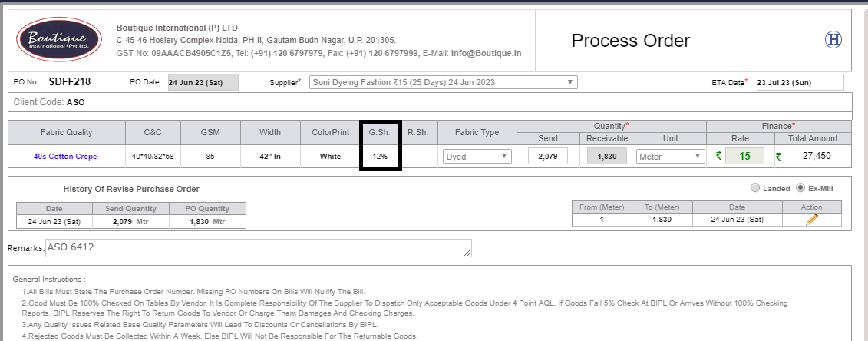
Task: Click the Finance group header
Action: pyautogui.click(x=779, y=126)
